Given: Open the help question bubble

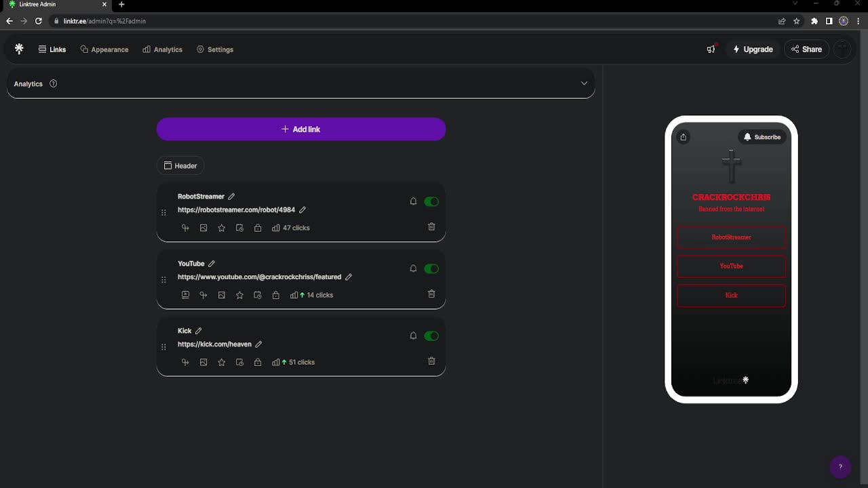Looking at the screenshot, I should [x=840, y=467].
